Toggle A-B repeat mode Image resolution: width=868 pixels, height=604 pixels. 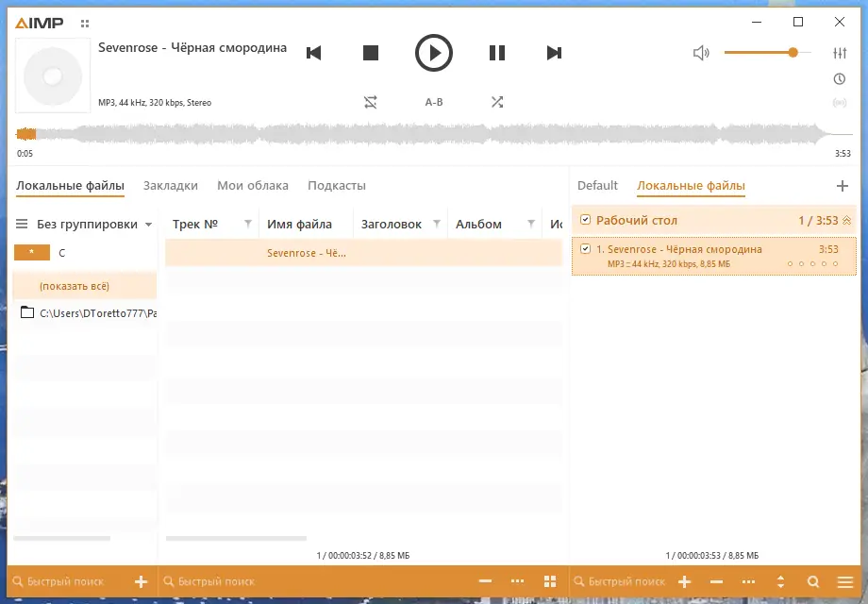pyautogui.click(x=433, y=102)
